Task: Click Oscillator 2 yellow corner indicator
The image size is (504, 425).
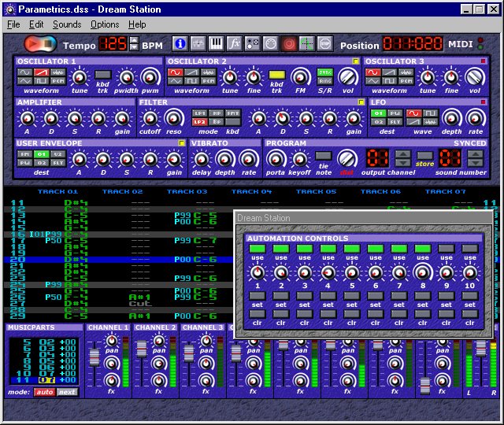Action: pos(355,61)
